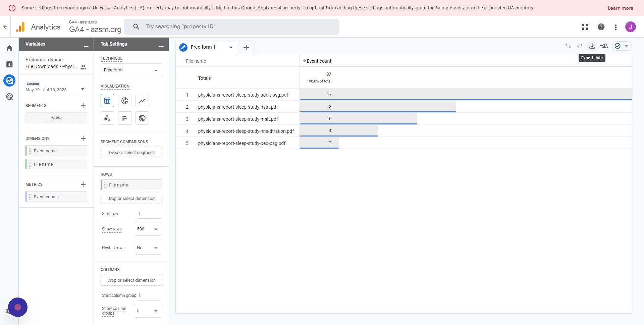The width and height of the screenshot is (644, 325).
Task: Add a new metric with plus icon
Action: coord(83,184)
